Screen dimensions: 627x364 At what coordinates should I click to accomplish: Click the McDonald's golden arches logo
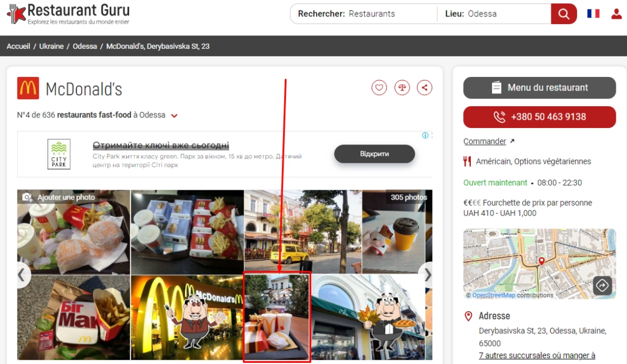(x=28, y=88)
